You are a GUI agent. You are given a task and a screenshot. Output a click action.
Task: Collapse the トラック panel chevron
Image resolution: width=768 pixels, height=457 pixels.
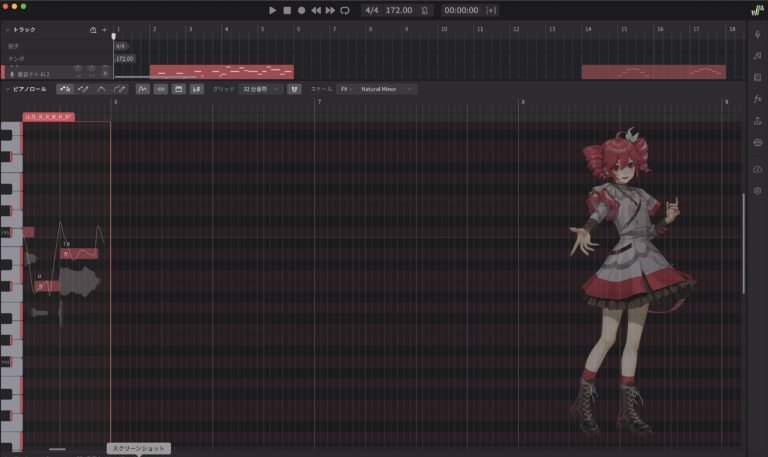(x=7, y=30)
